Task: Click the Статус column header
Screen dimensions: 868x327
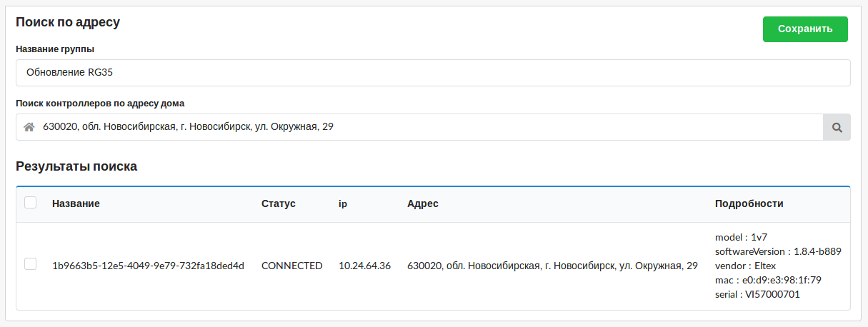Action: click(278, 203)
